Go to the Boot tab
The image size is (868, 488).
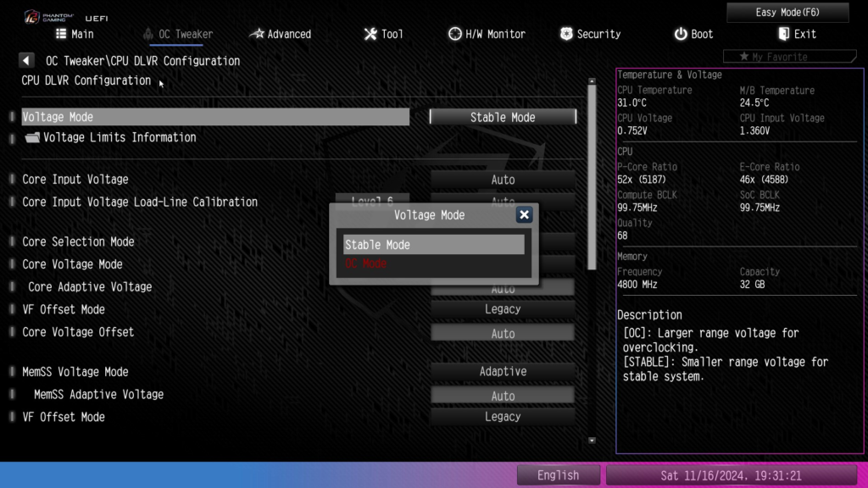(x=693, y=34)
